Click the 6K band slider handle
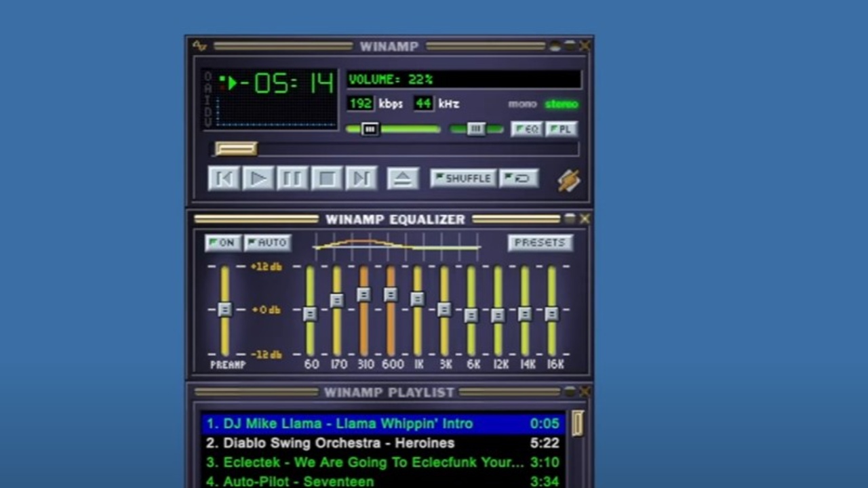 click(471, 315)
